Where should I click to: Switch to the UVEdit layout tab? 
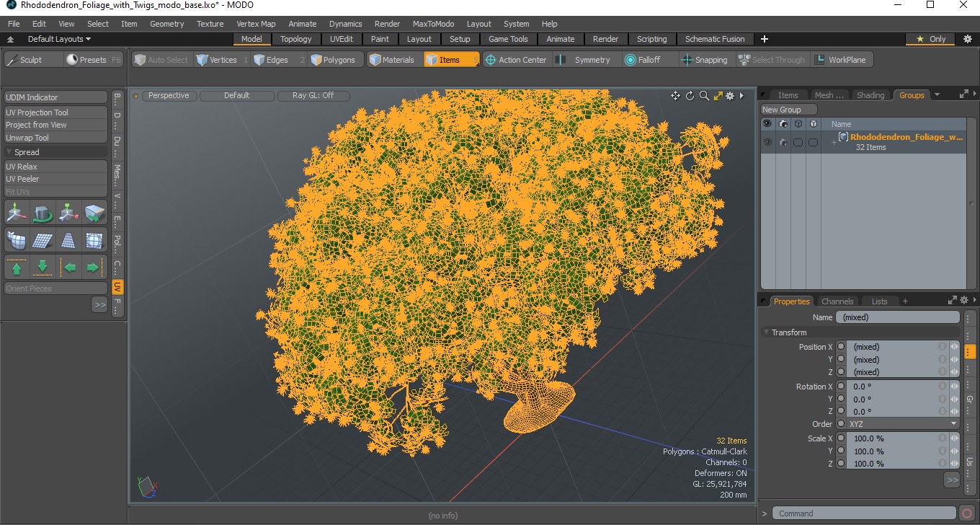342,39
